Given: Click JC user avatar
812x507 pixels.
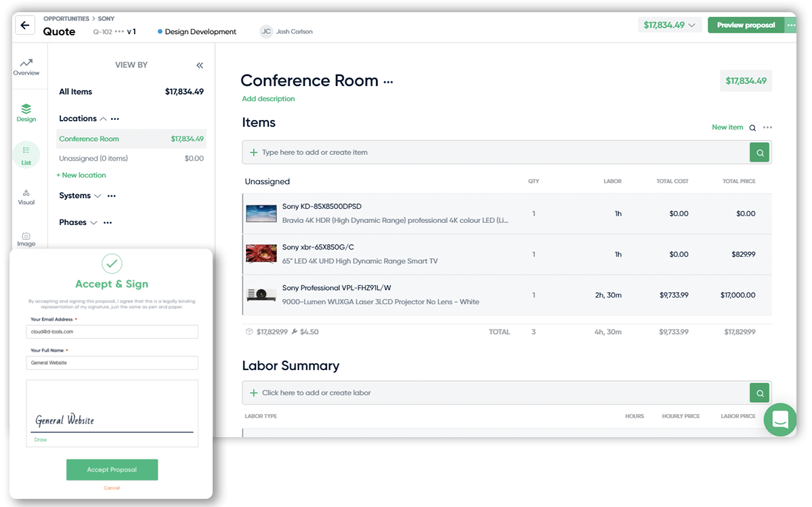Looking at the screenshot, I should click(266, 32).
